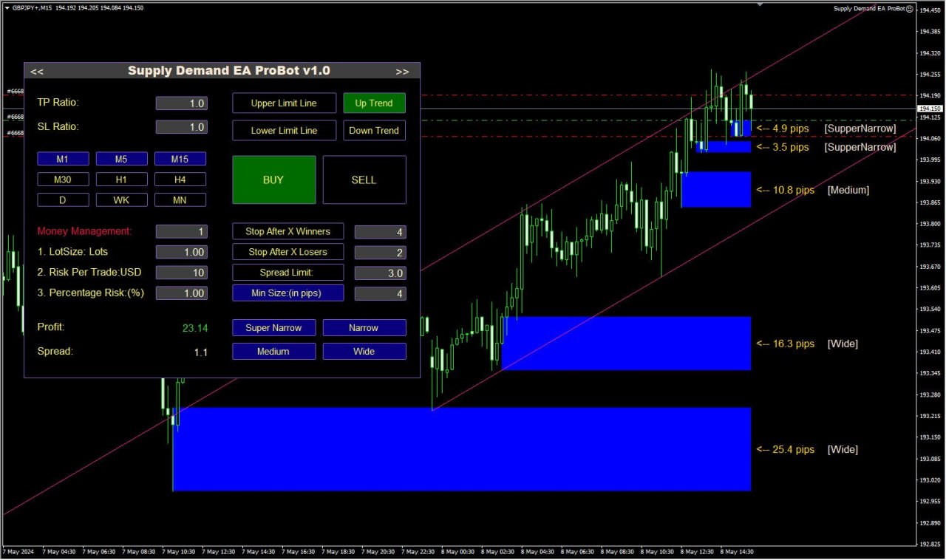The image size is (946, 560).
Task: Toggle the Down Trend button
Action: click(x=374, y=131)
